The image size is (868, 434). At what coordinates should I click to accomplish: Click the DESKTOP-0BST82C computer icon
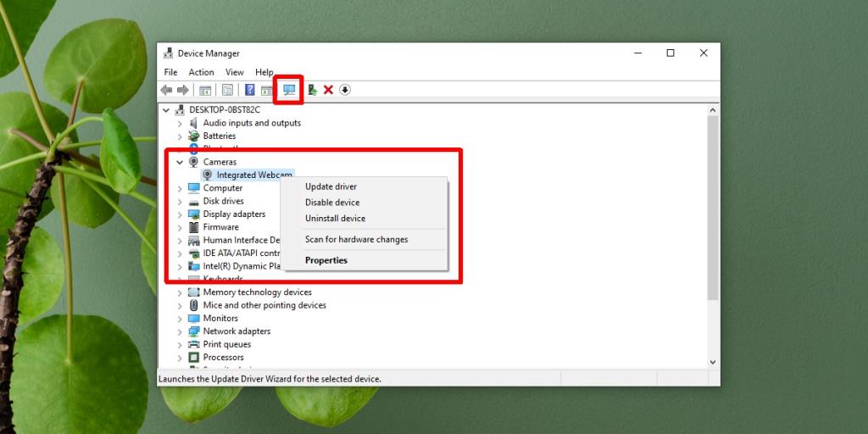coord(180,109)
